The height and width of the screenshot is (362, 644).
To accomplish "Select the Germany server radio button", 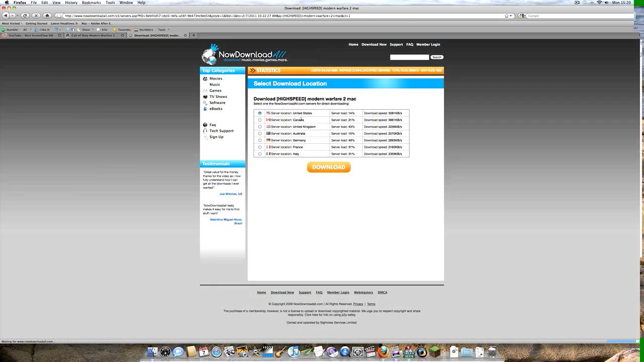I will [260, 140].
